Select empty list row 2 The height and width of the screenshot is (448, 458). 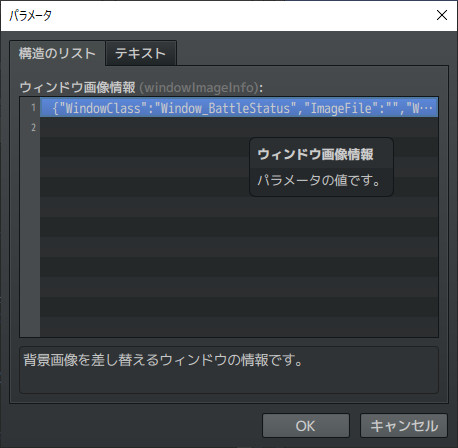point(239,127)
